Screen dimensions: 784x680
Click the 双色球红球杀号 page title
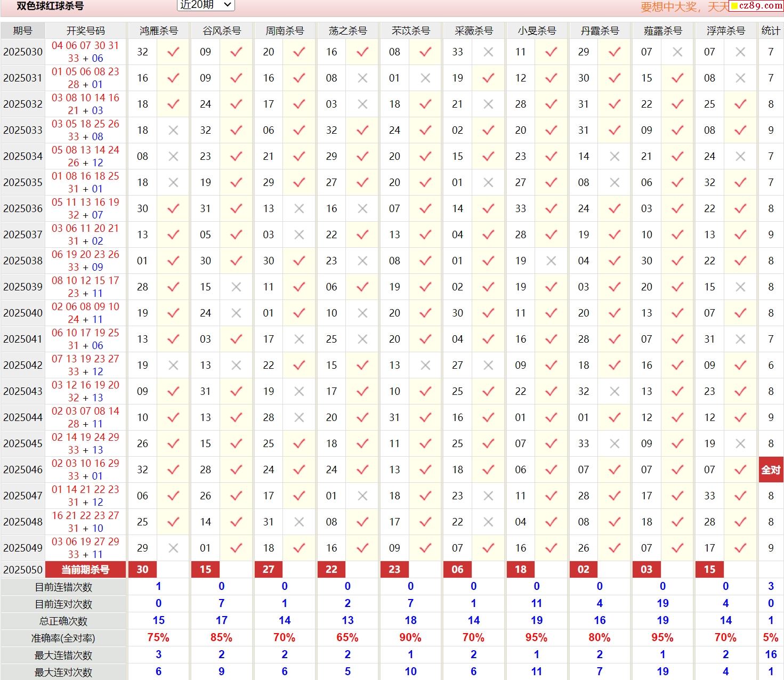[50, 6]
